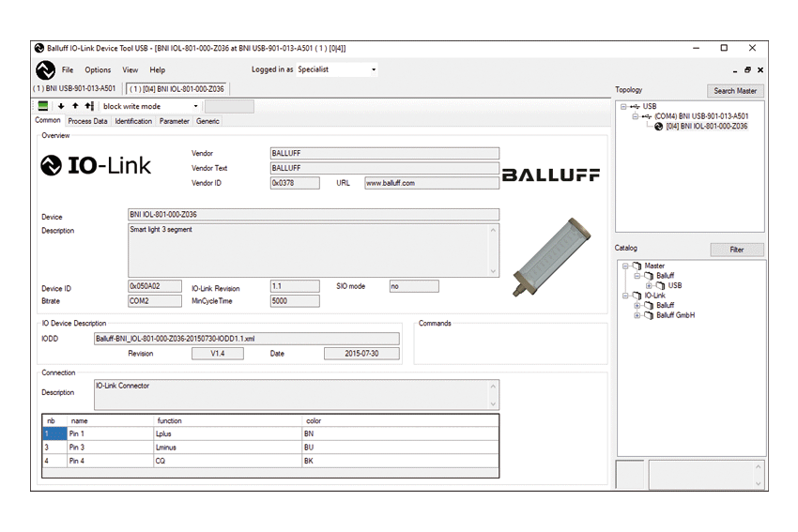Click the disabled button beside block write mode
This screenshot has width=798, height=532.
click(229, 106)
